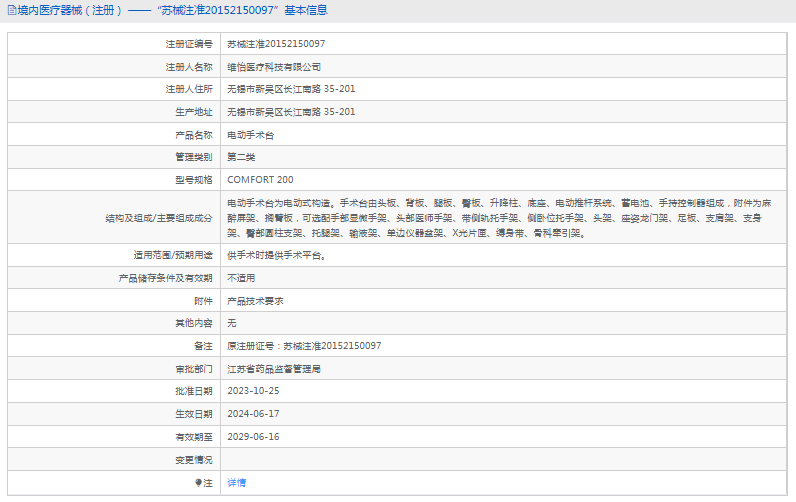Click the 生产地址 row label
The height and width of the screenshot is (502, 796).
(x=193, y=112)
